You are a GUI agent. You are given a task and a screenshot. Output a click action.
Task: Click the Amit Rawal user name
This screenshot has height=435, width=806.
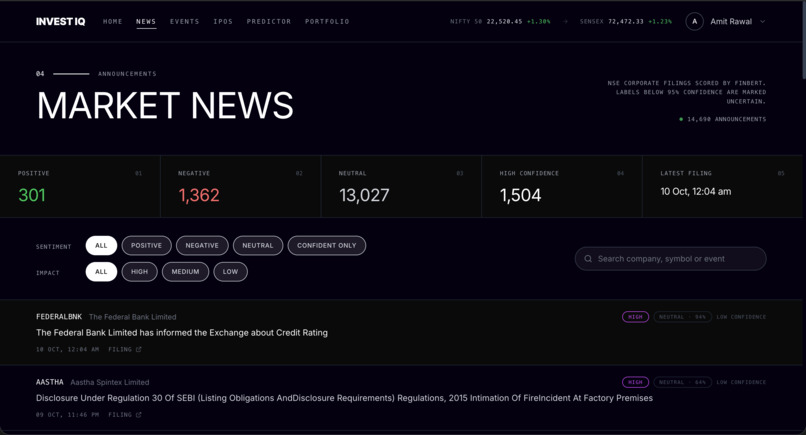tap(731, 22)
